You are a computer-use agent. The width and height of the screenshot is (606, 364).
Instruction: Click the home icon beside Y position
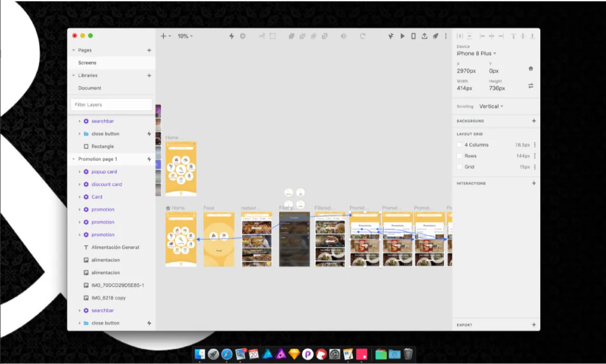[531, 69]
